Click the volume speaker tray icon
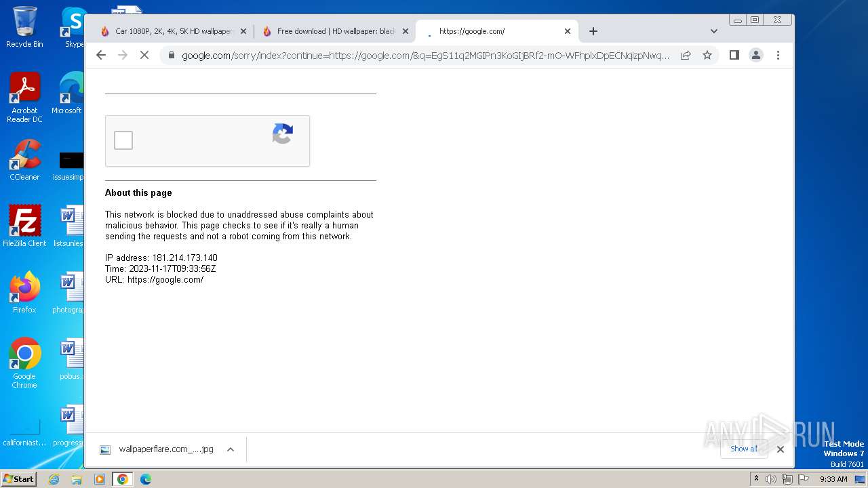Viewport: 868px width, 488px height. 771,479
